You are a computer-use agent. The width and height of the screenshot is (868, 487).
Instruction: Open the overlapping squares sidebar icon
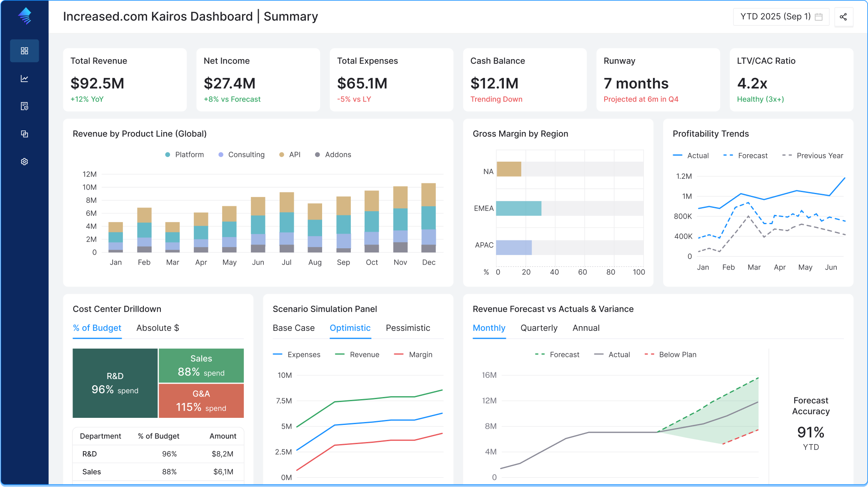[25, 134]
